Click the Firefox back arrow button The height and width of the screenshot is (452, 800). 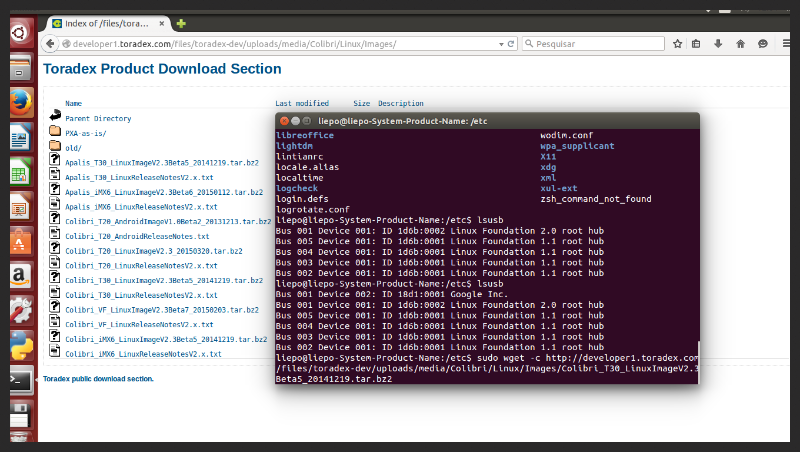click(x=50, y=44)
